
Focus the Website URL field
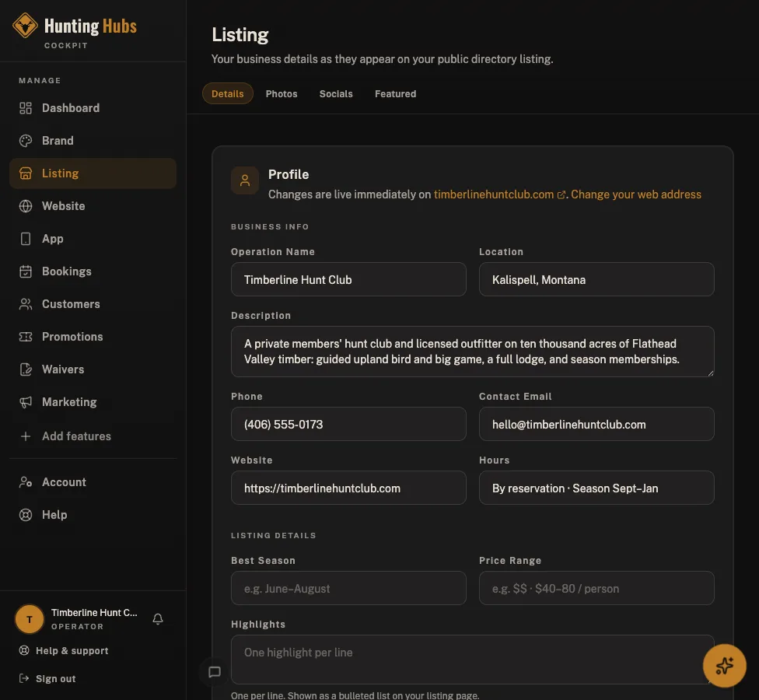click(348, 488)
